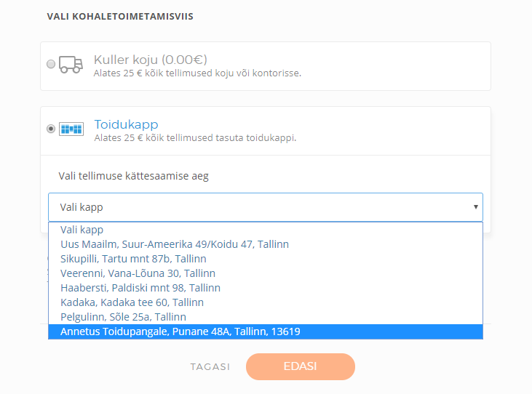Click the orange EDASI button
Screen dimensions: 532x394
(x=301, y=366)
